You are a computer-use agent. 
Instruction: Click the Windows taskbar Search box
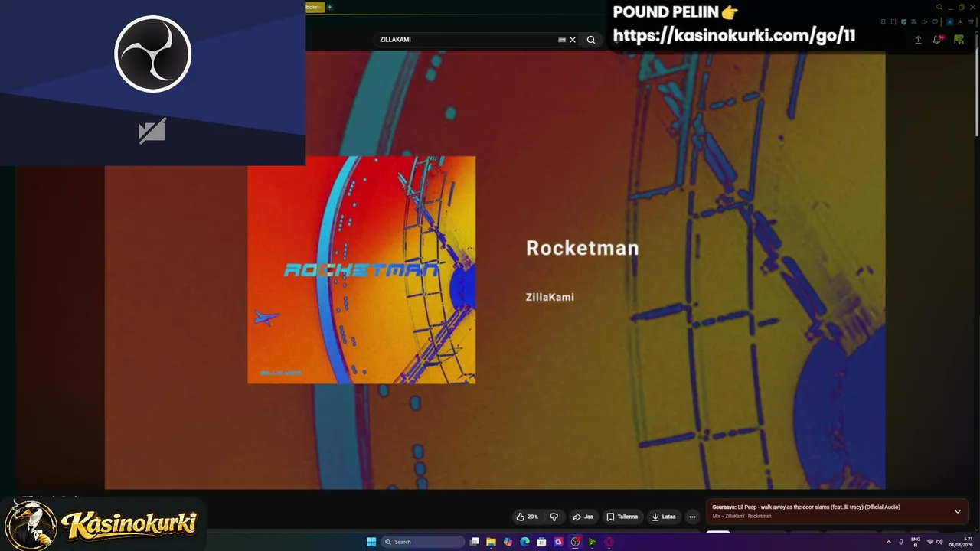coord(423,542)
